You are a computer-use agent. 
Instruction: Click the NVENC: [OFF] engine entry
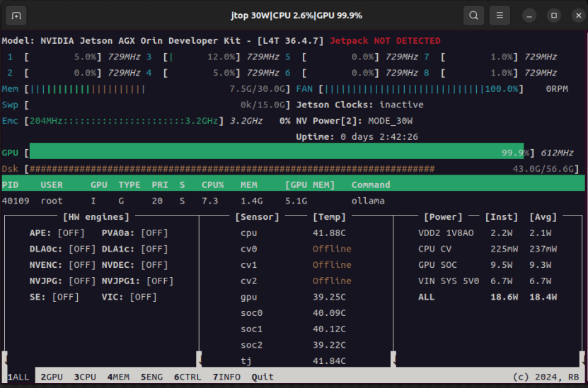pos(63,265)
